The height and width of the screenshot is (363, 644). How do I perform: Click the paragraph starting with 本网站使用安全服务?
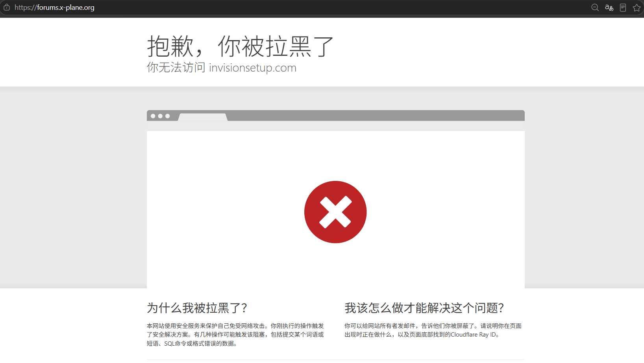[235, 335]
